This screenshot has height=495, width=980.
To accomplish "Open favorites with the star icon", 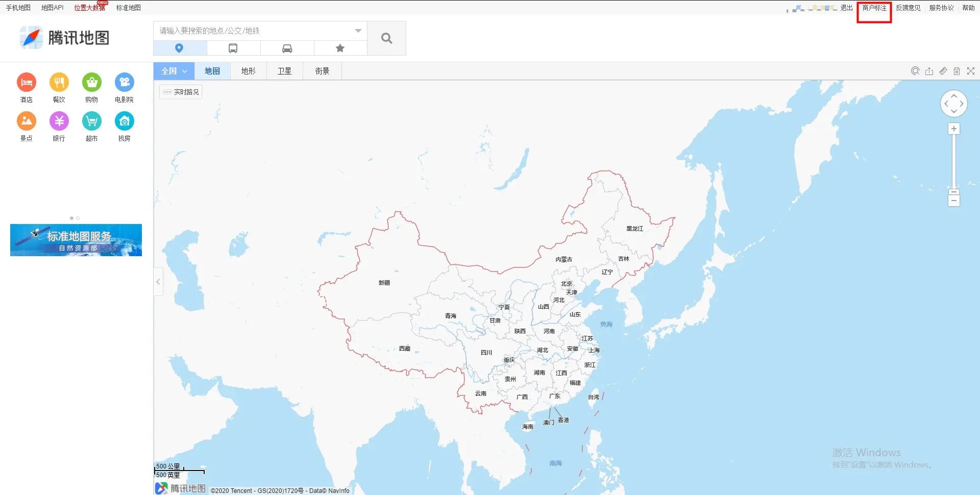I will pos(340,48).
